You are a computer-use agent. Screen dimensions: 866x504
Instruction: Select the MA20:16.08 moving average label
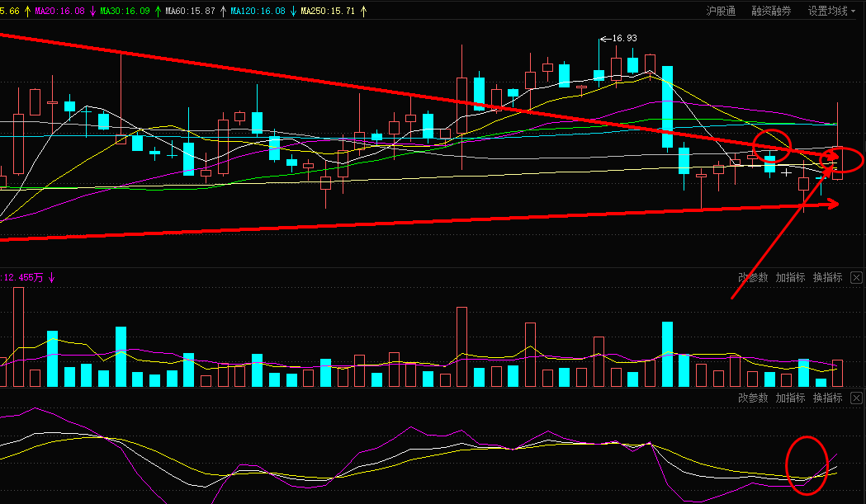[59, 11]
